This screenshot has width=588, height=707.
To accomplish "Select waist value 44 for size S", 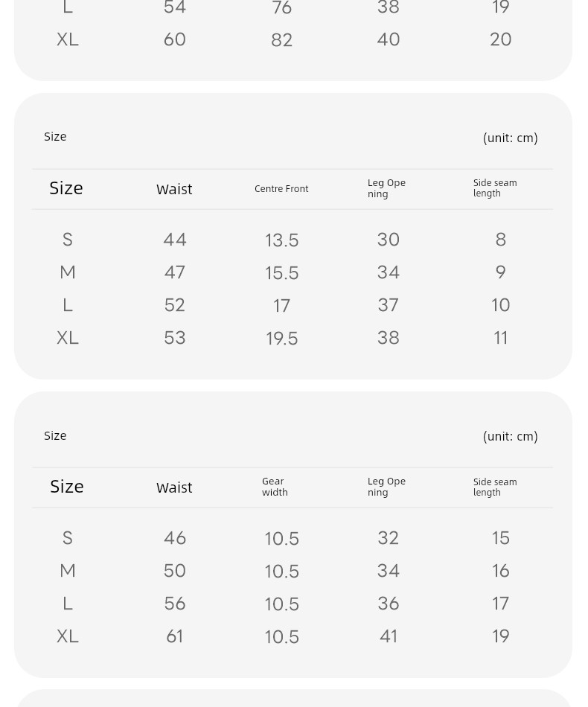I will 174,240.
